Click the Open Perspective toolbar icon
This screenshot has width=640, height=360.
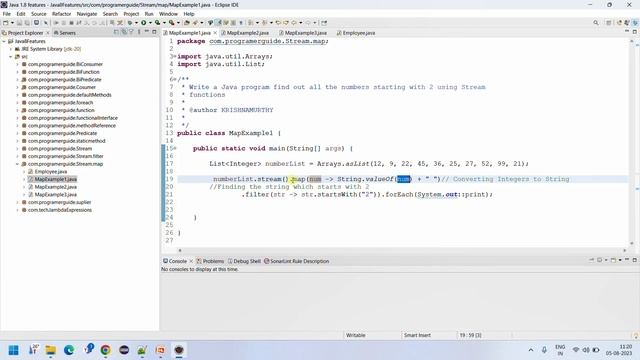coord(609,23)
